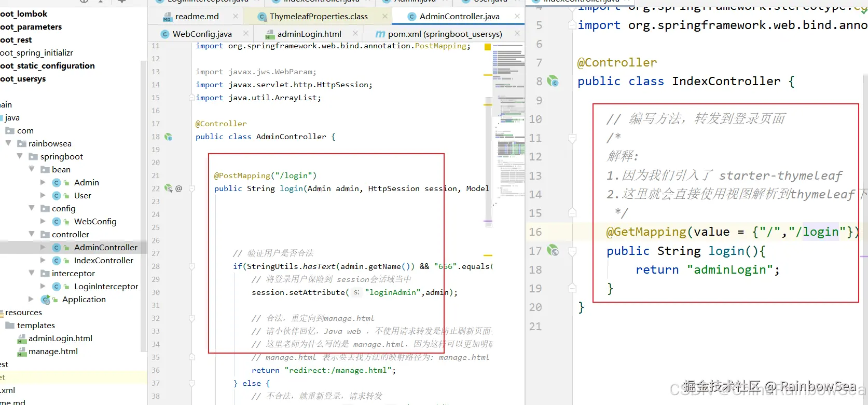The width and height of the screenshot is (868, 405).
Task: Click the springboot package folder icon
Action: (33, 156)
